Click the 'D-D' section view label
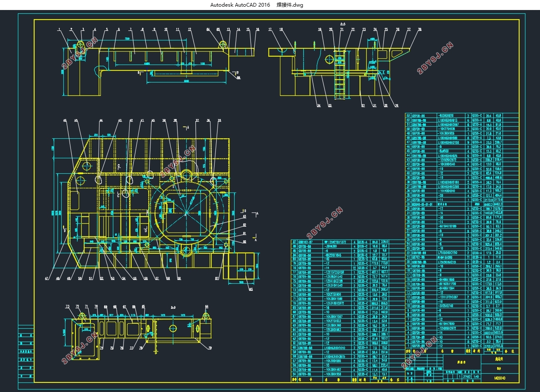The image size is (540, 392). click(x=173, y=307)
